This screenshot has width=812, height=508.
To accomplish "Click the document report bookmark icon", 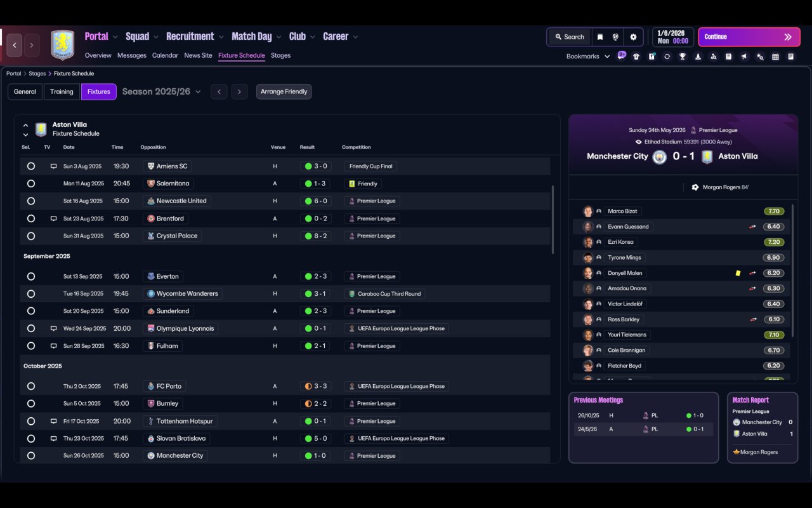I will click(729, 57).
